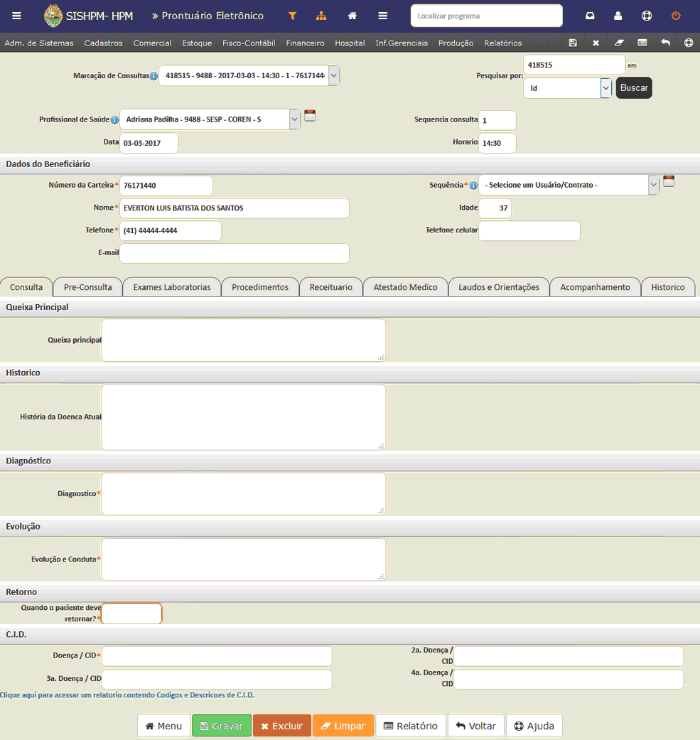Viewport: 700px width, 740px height.
Task: Click info icon next to Sequência label
Action: 473,186
